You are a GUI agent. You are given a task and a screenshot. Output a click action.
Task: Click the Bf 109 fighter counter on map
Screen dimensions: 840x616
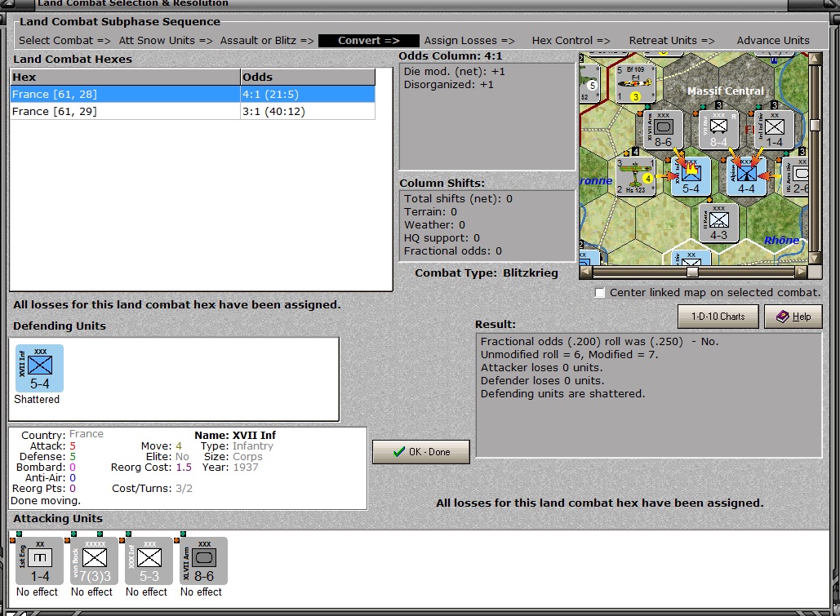tap(635, 83)
